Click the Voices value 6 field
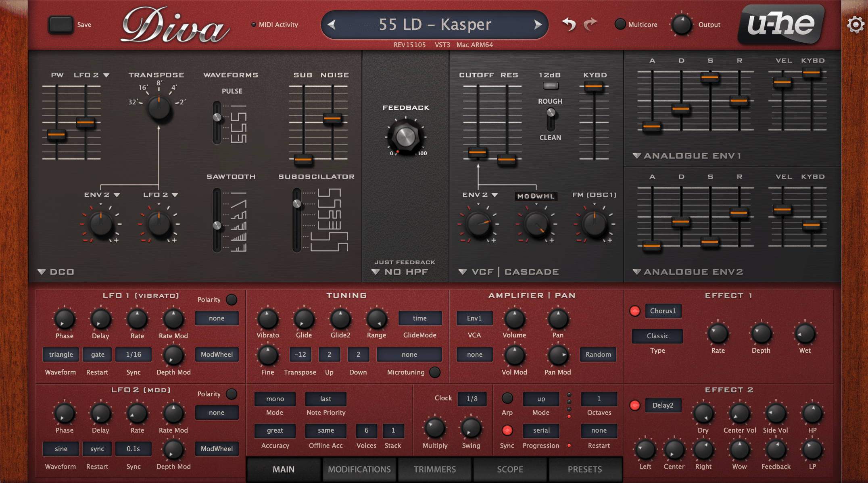Screen dimensions: 868x483 click(366, 430)
